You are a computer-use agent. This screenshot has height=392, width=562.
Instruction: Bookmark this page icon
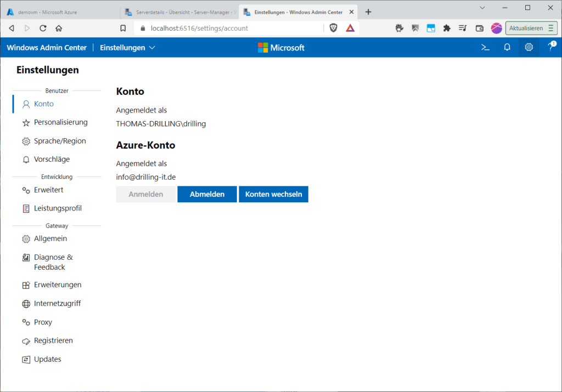click(123, 28)
